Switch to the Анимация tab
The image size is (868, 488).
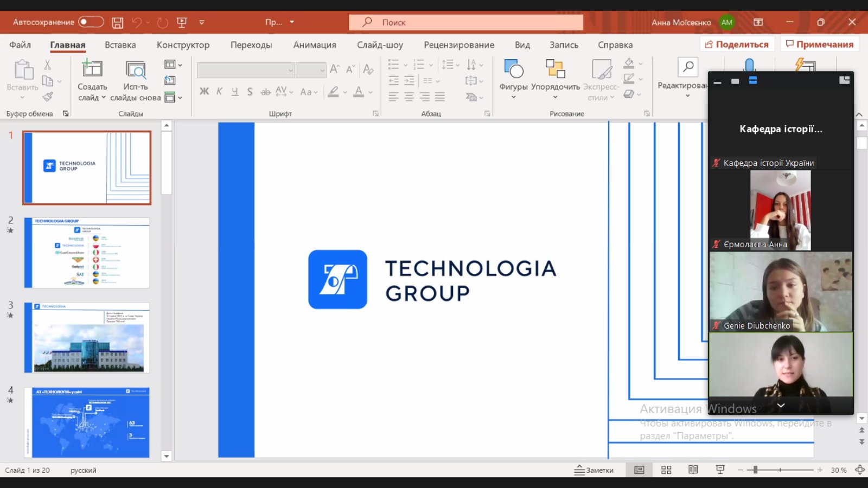315,44
